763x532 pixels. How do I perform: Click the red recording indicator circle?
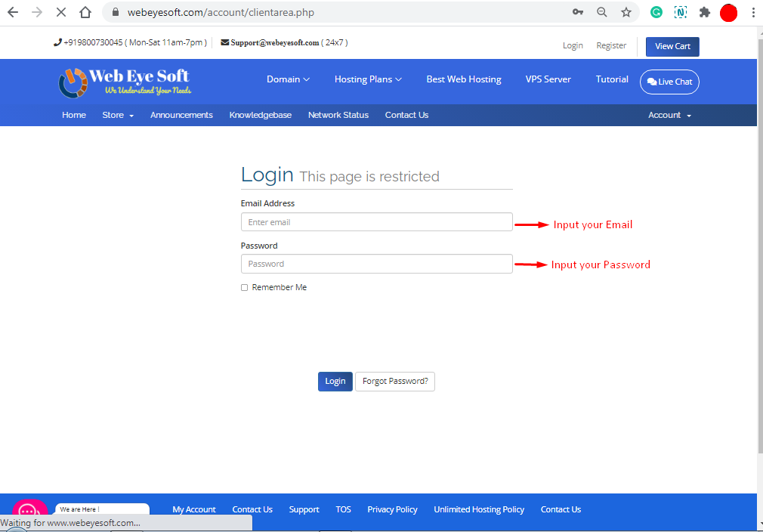click(728, 12)
